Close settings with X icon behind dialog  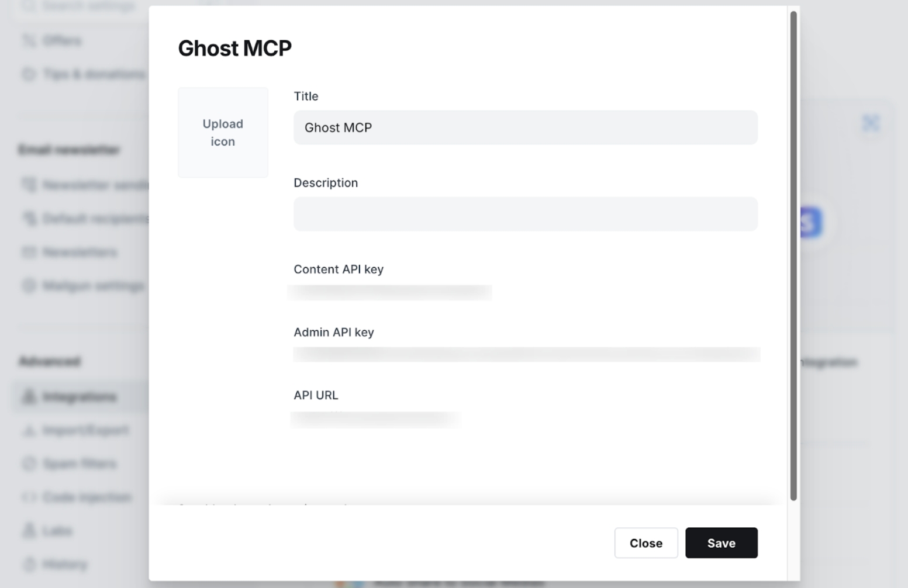[x=871, y=123]
